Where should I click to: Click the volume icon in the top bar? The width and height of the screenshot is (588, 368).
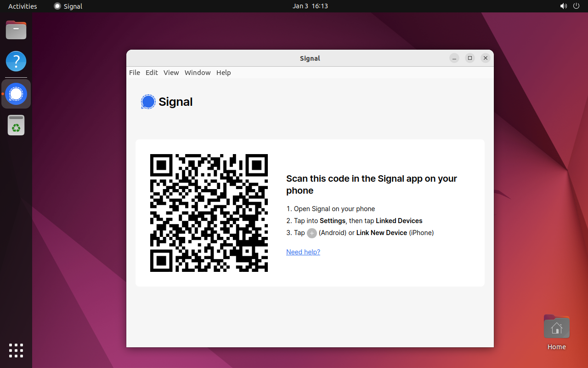click(564, 6)
